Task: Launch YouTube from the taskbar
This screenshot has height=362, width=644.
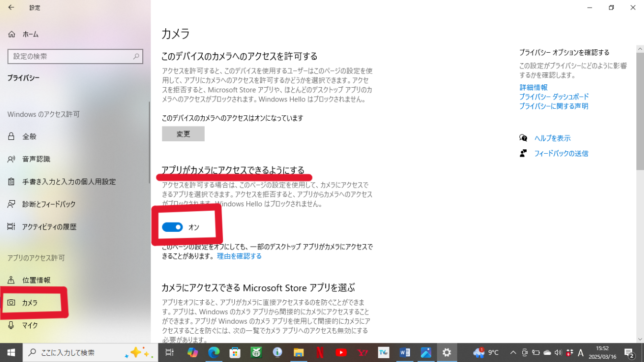Action: tap(341, 352)
